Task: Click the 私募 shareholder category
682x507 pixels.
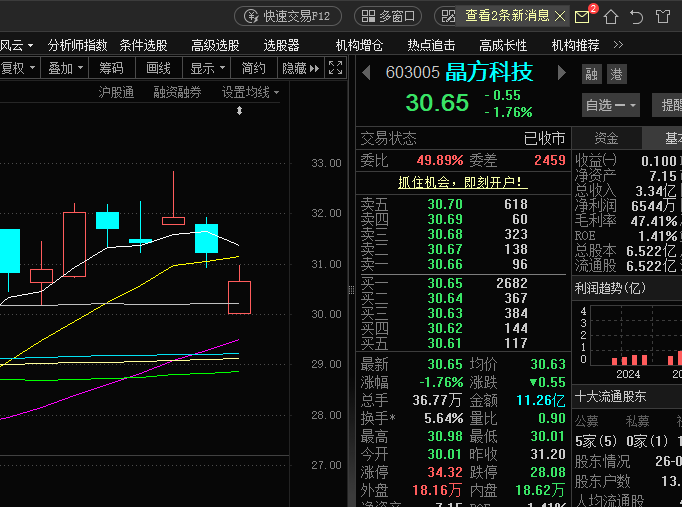Action: pos(638,421)
